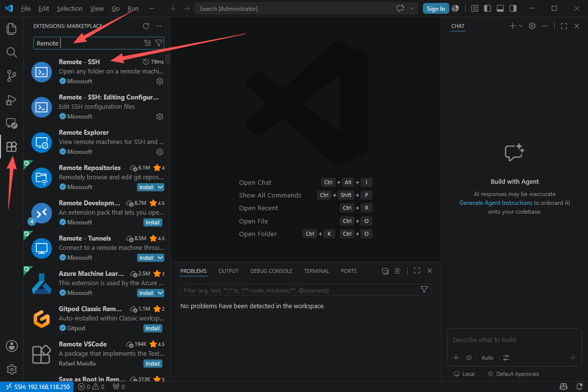Open the View menu
The height and width of the screenshot is (392, 588).
point(97,8)
